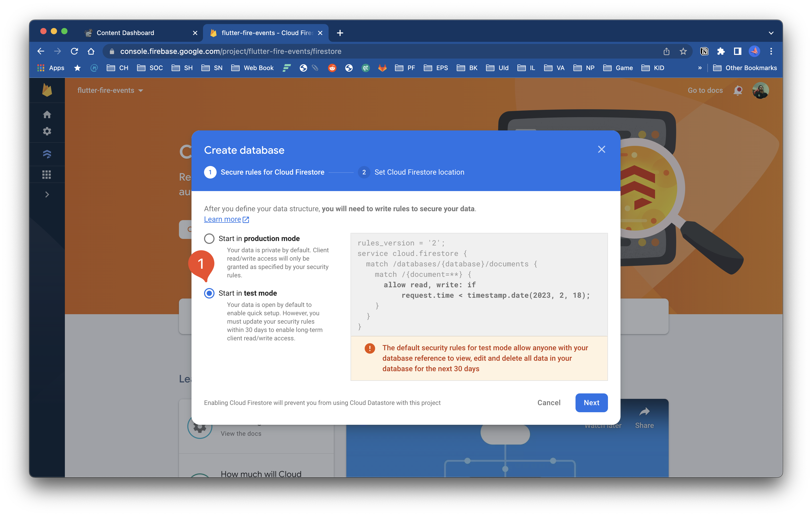
Task: Cancel database creation
Action: click(549, 403)
